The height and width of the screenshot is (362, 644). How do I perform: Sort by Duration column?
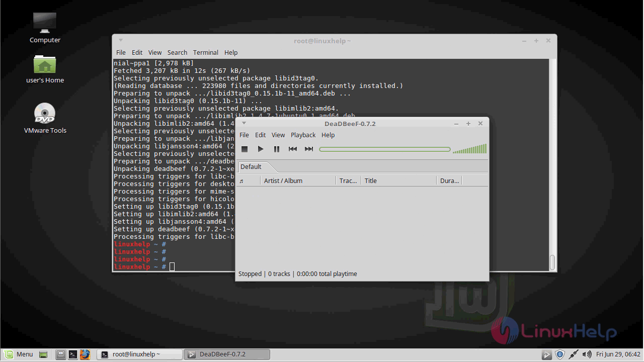pyautogui.click(x=449, y=180)
